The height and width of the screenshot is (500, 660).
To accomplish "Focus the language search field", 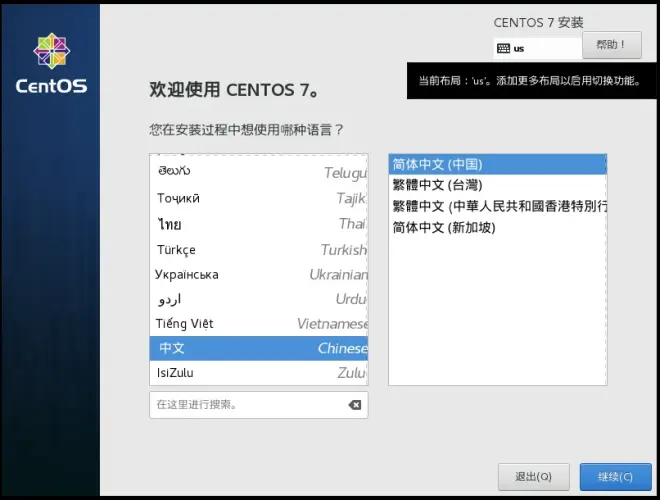I will coord(258,405).
